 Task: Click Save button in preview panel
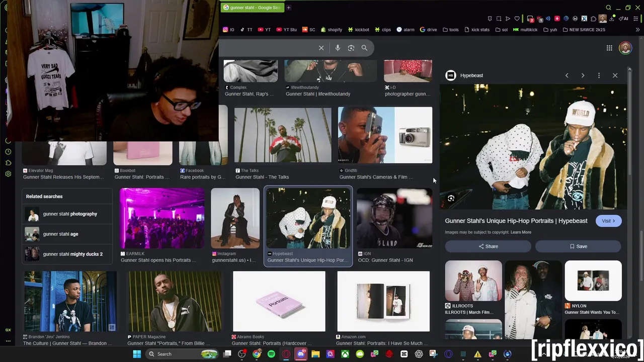click(x=578, y=246)
